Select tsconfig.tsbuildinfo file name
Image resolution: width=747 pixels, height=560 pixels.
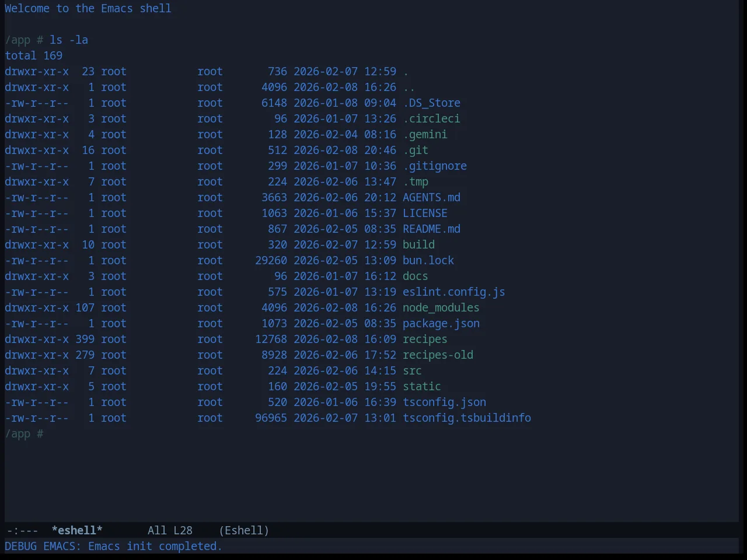(467, 418)
